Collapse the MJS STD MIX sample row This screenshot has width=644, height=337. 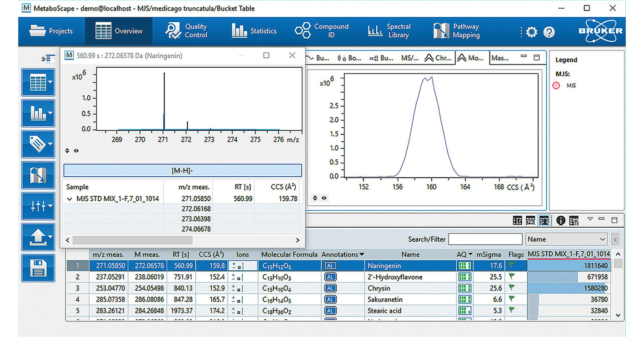[x=70, y=198]
